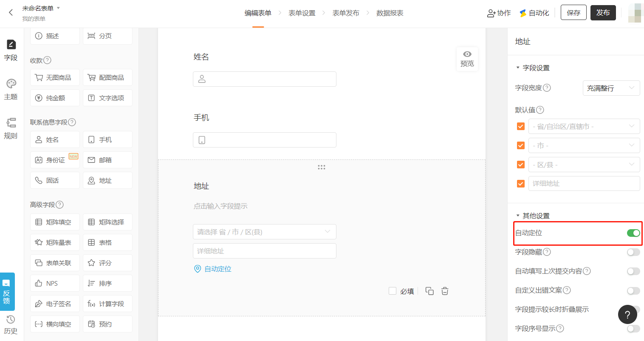Add a 排序 ranking field
The height and width of the screenshot is (341, 644).
coord(107,283)
